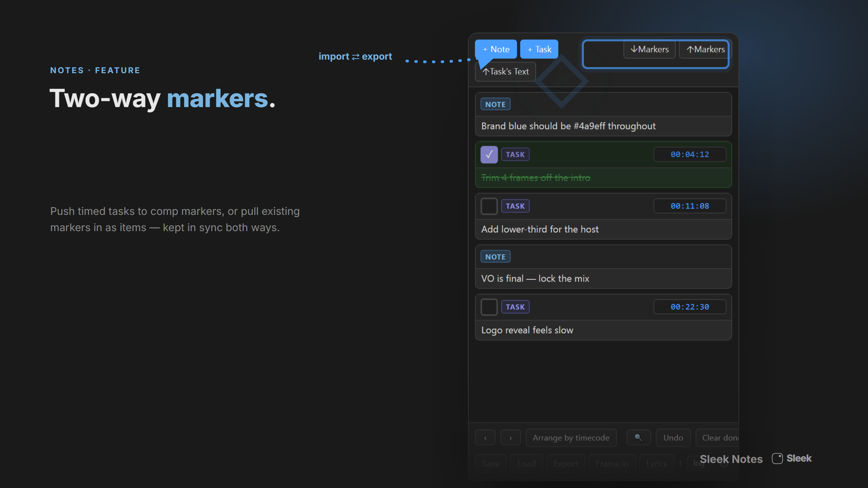Click the Arrange by timecode button
The image size is (868, 488).
[571, 438]
